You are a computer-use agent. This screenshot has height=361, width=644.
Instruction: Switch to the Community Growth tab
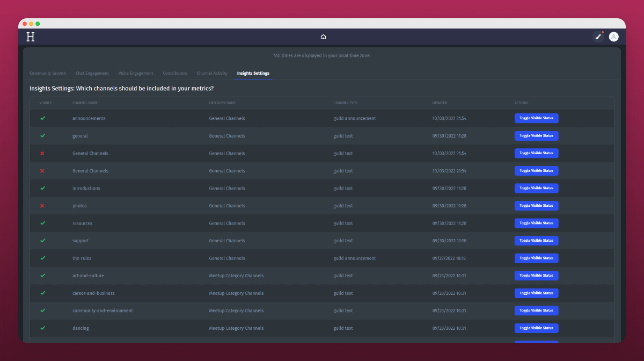click(48, 73)
